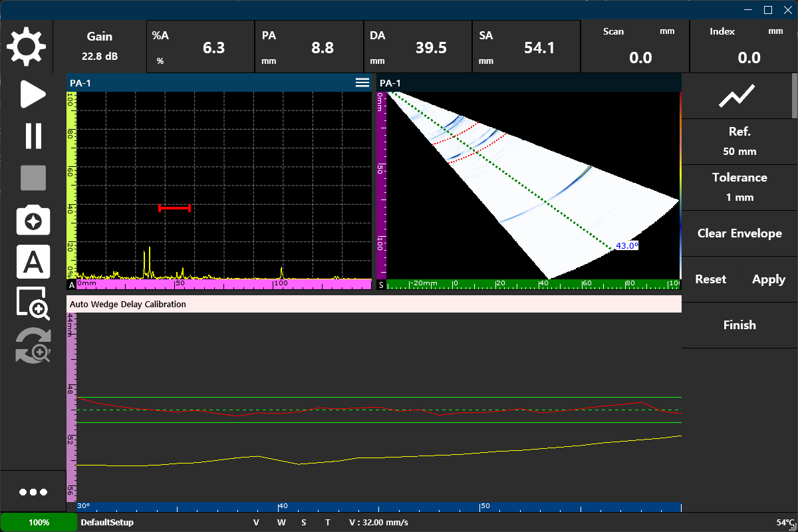Open the PA-1 A-scan hamburger menu
This screenshot has width=798, height=532.
tap(362, 82)
